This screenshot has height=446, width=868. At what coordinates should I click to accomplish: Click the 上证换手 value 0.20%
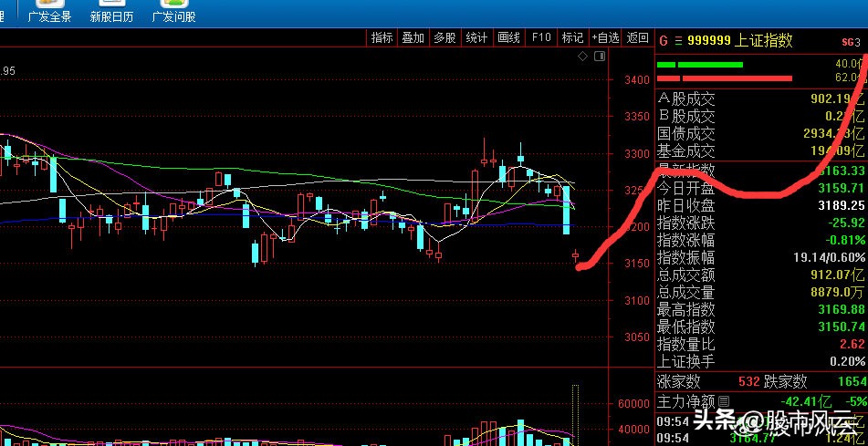coord(848,361)
